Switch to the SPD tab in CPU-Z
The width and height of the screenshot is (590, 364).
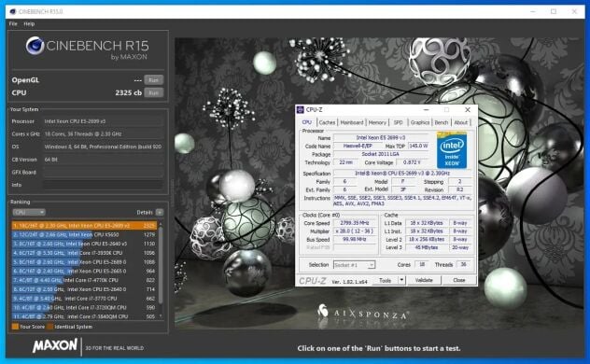[x=398, y=122]
